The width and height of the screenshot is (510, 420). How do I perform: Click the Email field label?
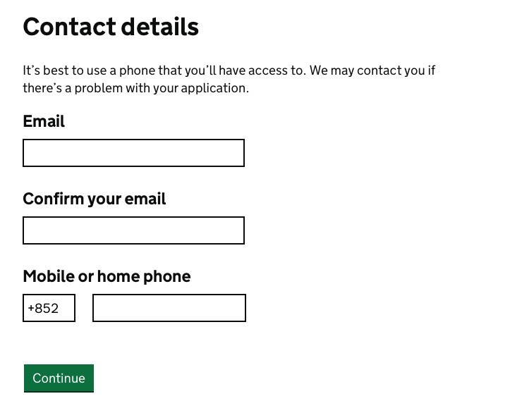click(x=44, y=121)
